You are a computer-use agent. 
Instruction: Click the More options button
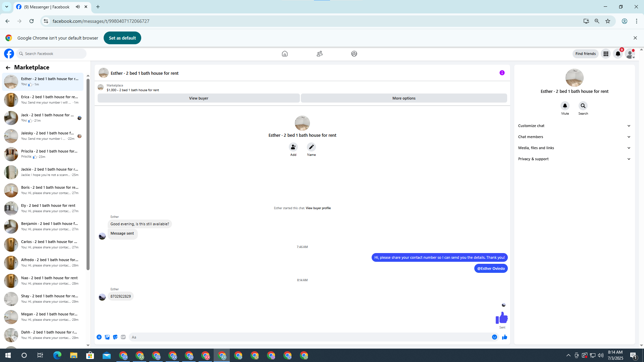coord(404,98)
